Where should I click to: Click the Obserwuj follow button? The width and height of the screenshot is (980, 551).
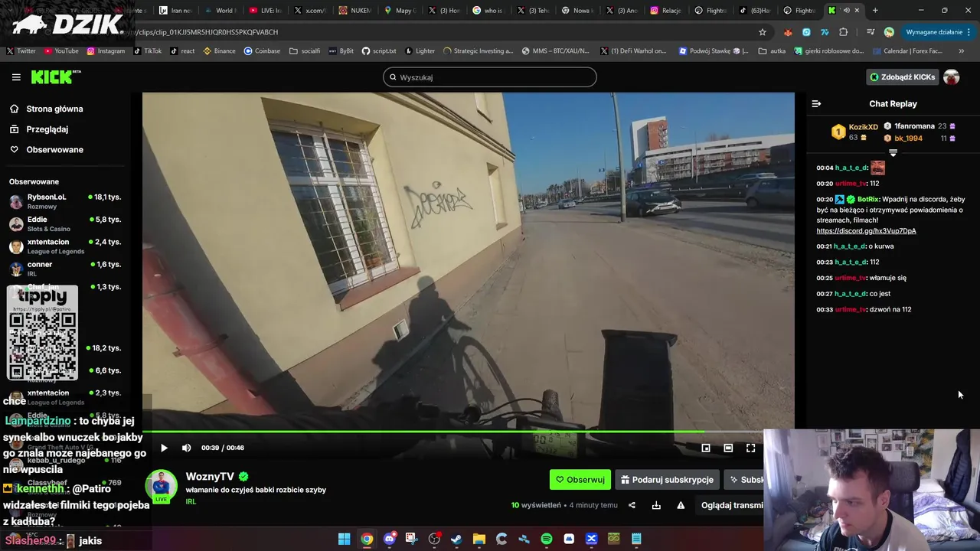point(580,480)
